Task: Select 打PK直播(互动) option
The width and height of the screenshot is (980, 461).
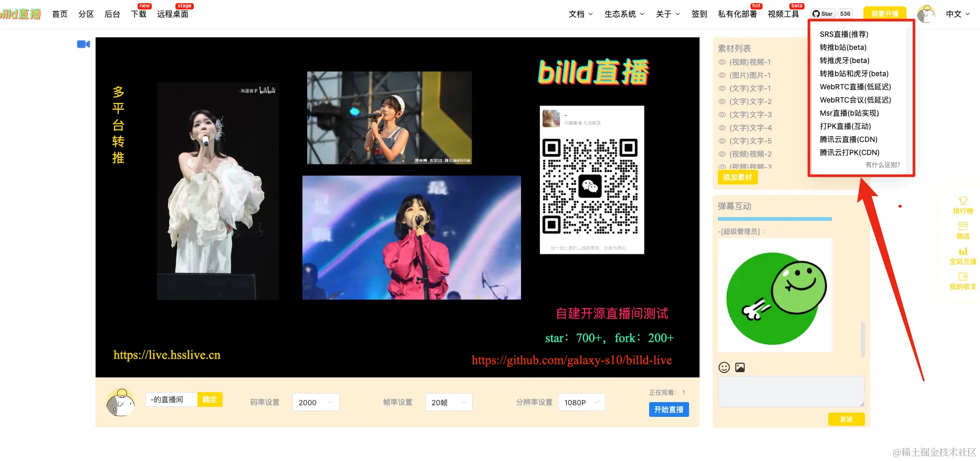Action: click(846, 126)
